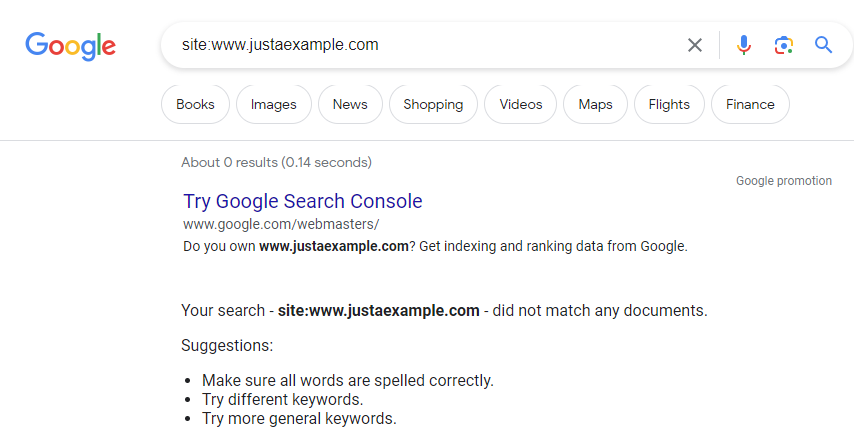Click the magnifying glass search icon
Viewport: 854px width, 447px height.
(x=823, y=45)
